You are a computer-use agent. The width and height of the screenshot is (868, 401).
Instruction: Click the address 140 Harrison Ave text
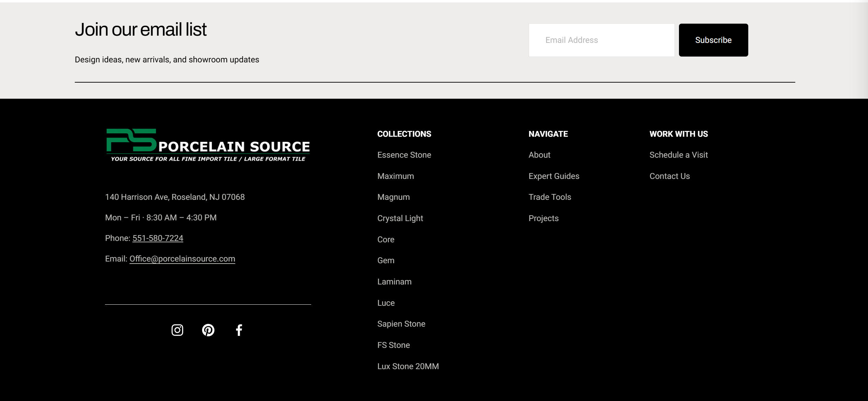tap(175, 197)
